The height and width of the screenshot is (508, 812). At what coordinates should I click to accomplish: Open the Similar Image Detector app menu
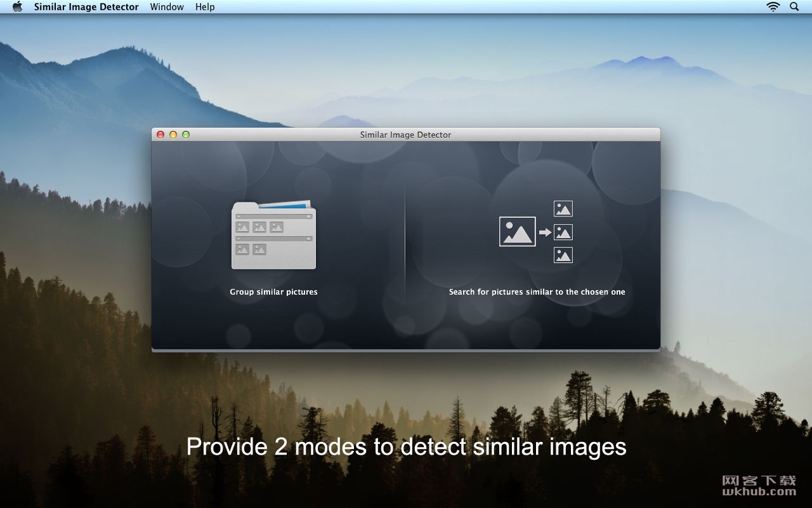coord(86,7)
